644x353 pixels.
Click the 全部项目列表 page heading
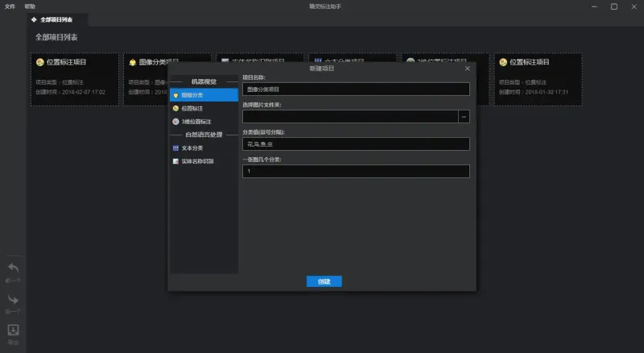pos(56,37)
